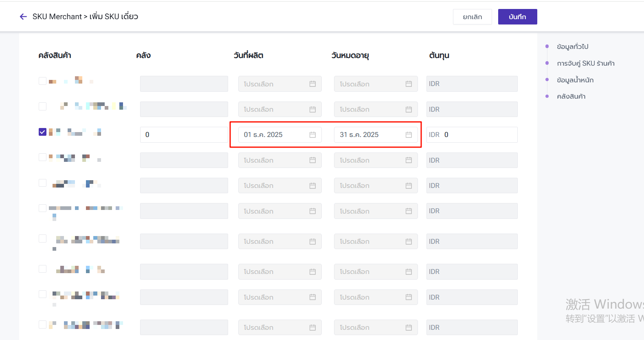Open calendar icon for 01 ธ.ค. 2025 date
The height and width of the screenshot is (340, 644).
point(312,135)
